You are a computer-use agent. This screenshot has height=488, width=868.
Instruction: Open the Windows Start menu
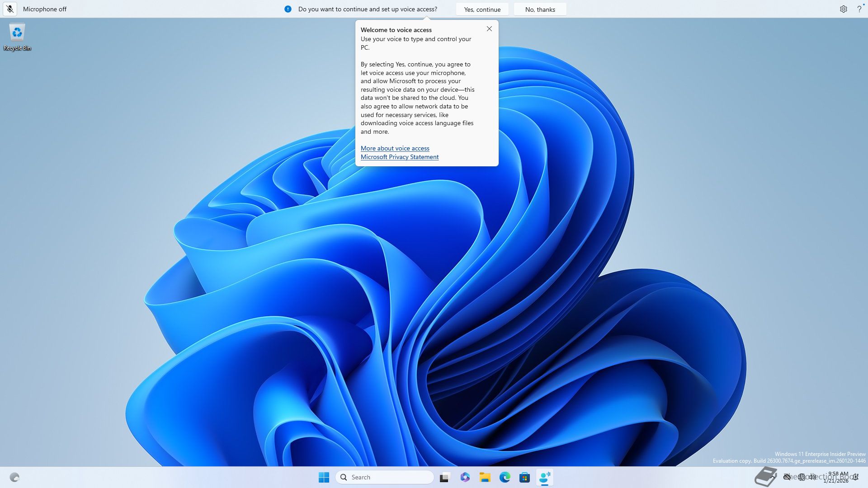[x=324, y=477]
